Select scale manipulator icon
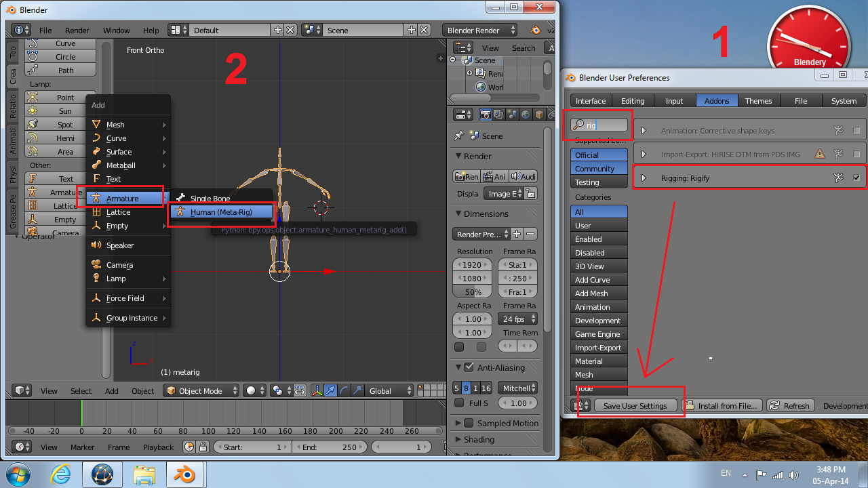This screenshot has width=868, height=488. [x=356, y=390]
